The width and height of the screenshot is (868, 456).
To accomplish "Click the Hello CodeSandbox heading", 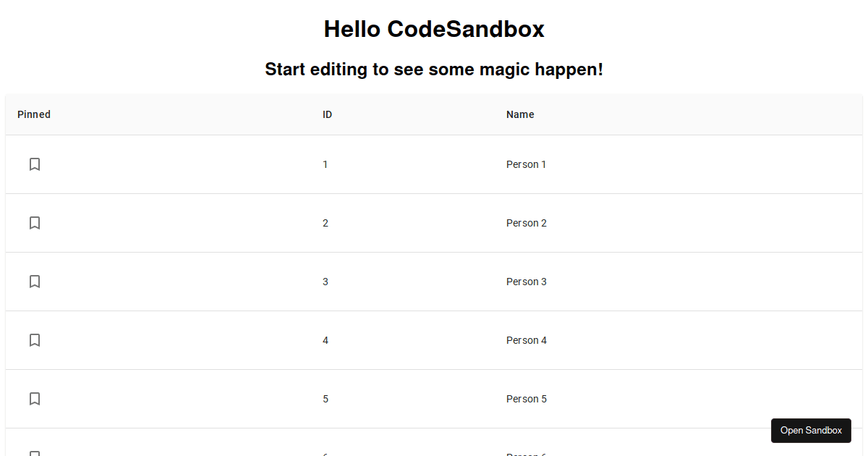I will point(434,30).
